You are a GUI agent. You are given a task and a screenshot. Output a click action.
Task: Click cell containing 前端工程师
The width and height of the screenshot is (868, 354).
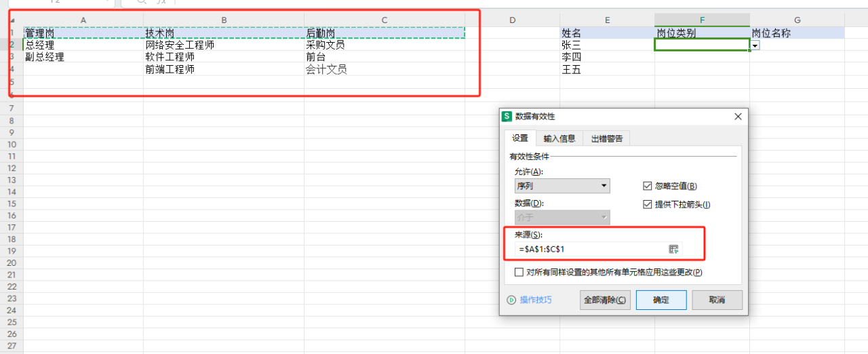(x=224, y=69)
